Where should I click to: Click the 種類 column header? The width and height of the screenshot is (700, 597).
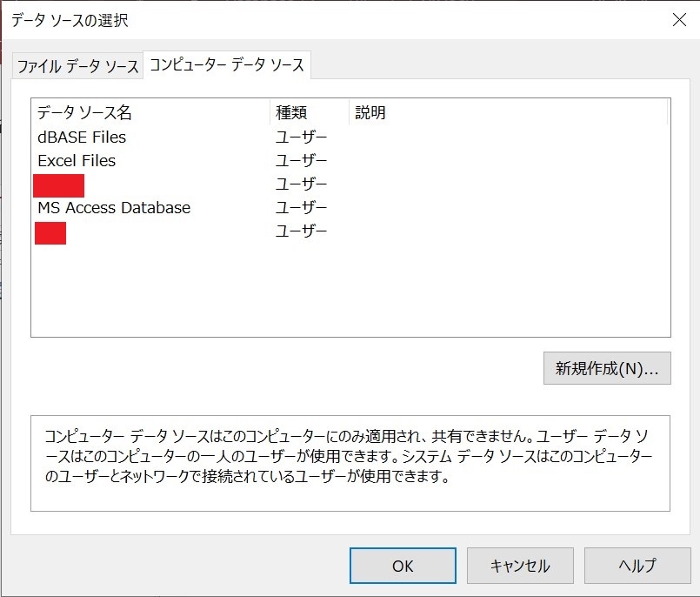click(291, 113)
